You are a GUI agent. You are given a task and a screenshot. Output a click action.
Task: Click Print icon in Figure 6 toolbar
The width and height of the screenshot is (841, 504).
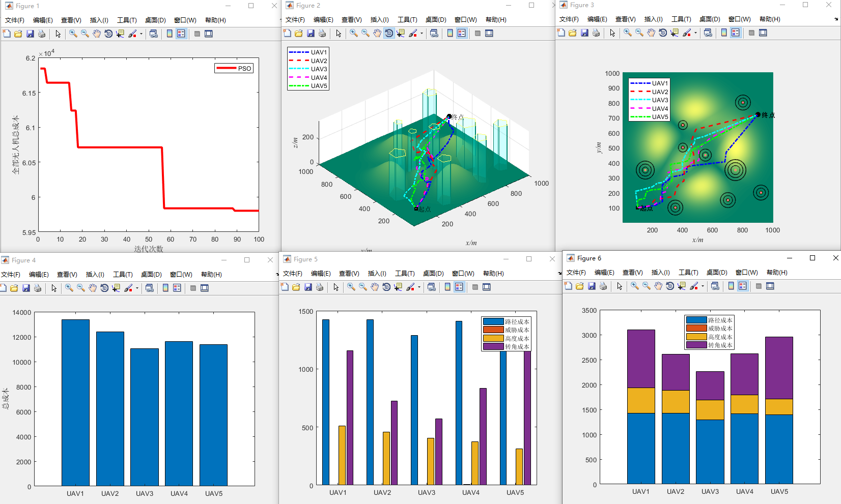tap(603, 286)
